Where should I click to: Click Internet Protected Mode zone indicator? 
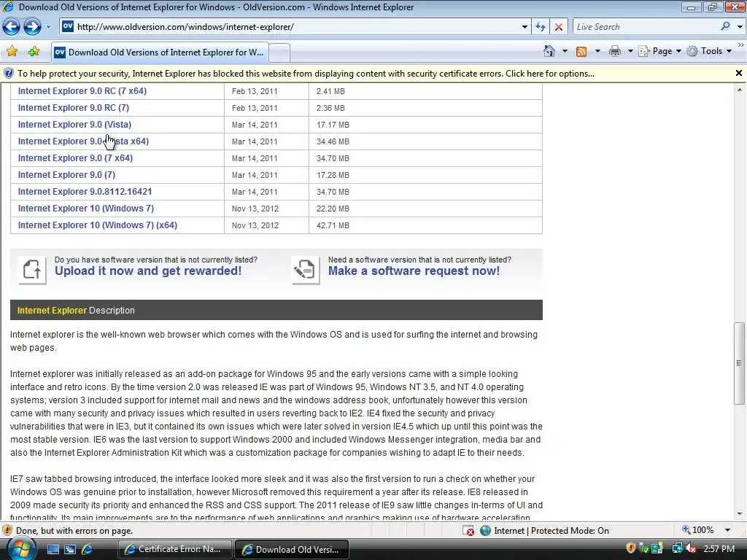544,531
